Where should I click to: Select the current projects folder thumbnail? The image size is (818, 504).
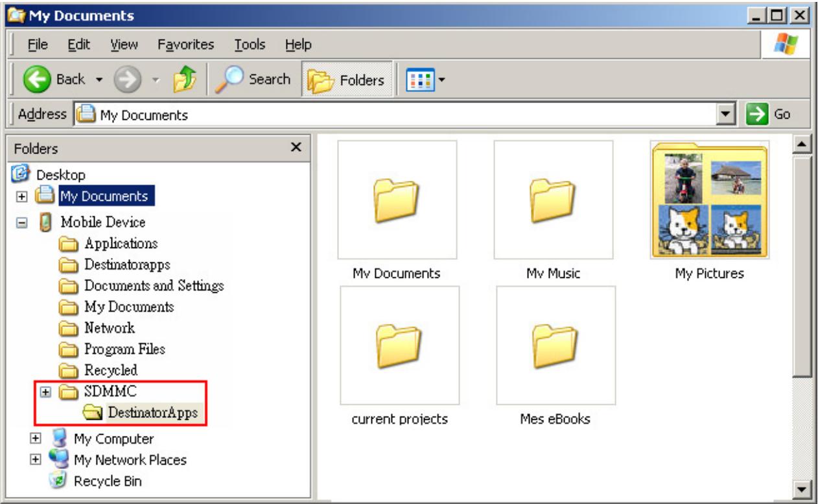[x=400, y=345]
